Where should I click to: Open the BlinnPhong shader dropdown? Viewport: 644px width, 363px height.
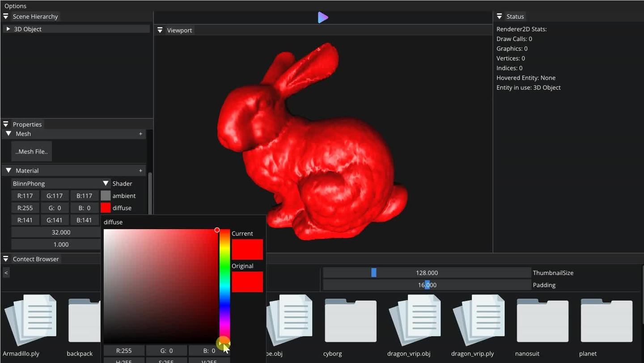[61, 184]
